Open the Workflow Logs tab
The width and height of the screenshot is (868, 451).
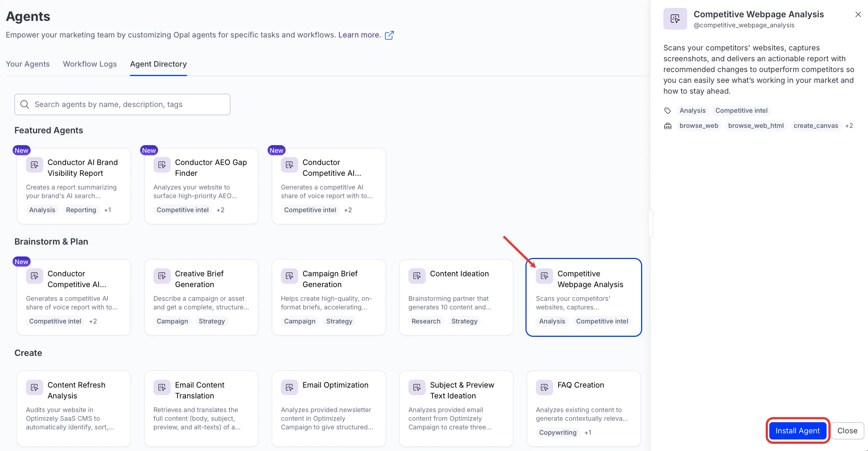[x=90, y=64]
